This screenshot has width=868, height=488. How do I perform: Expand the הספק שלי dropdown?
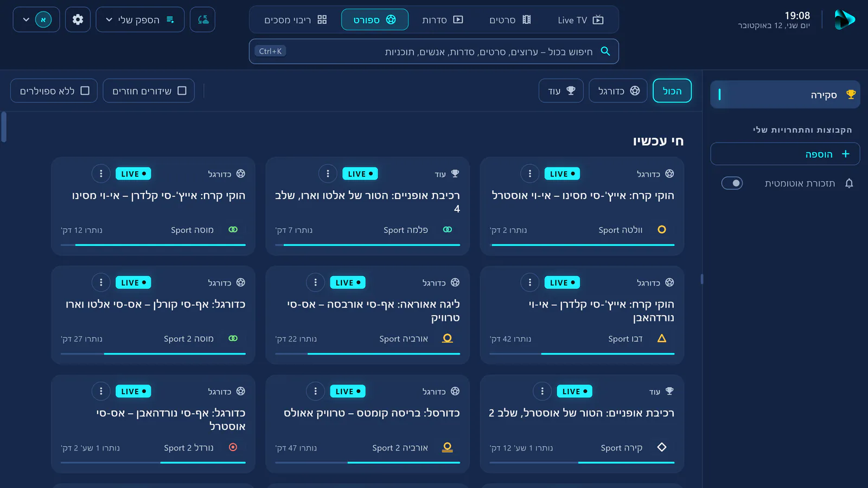(140, 20)
